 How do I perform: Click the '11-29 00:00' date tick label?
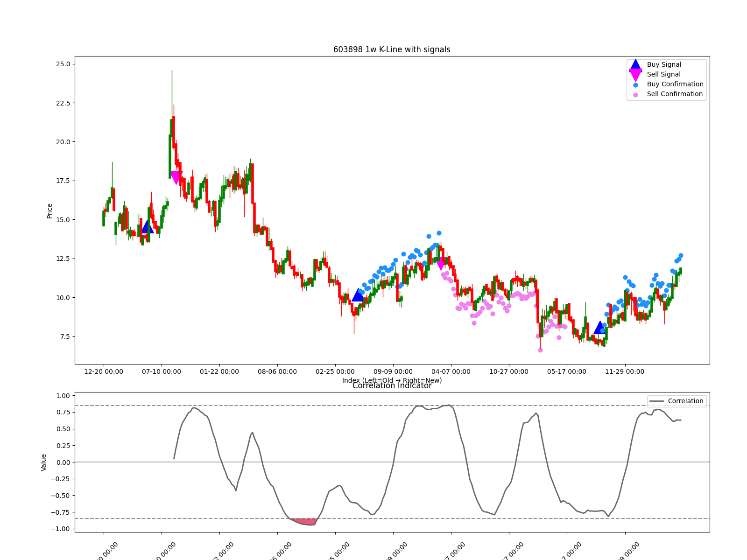625,371
